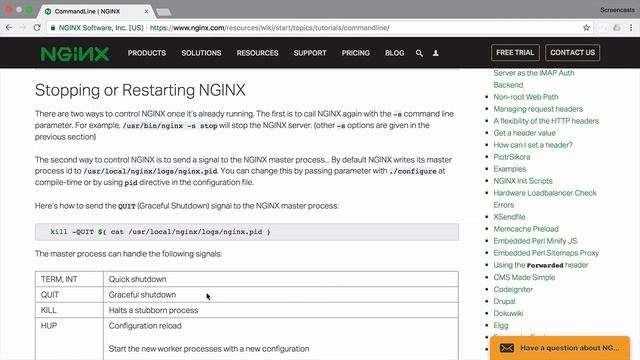Open Get a header value link
This screenshot has width=640, height=360.
pyautogui.click(x=524, y=133)
